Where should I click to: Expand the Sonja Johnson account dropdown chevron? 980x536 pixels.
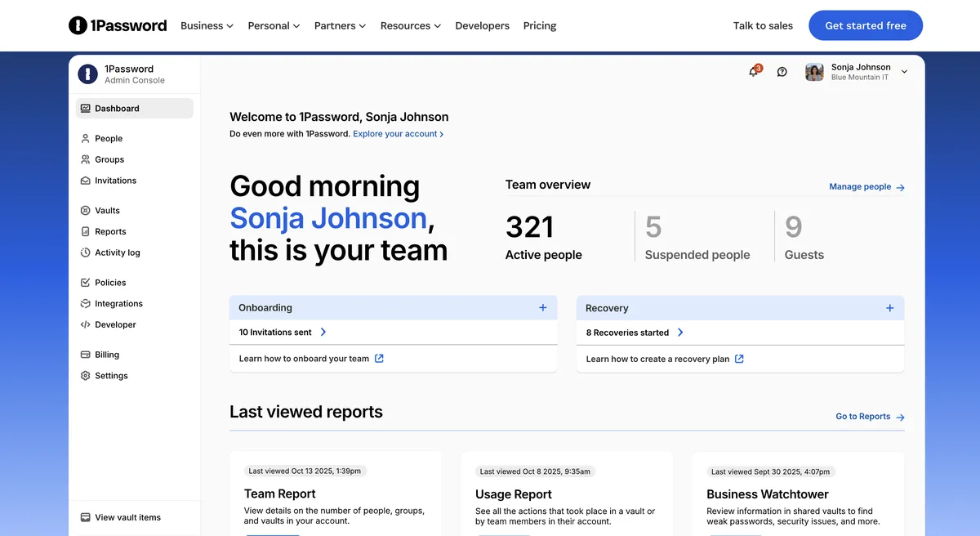(904, 72)
